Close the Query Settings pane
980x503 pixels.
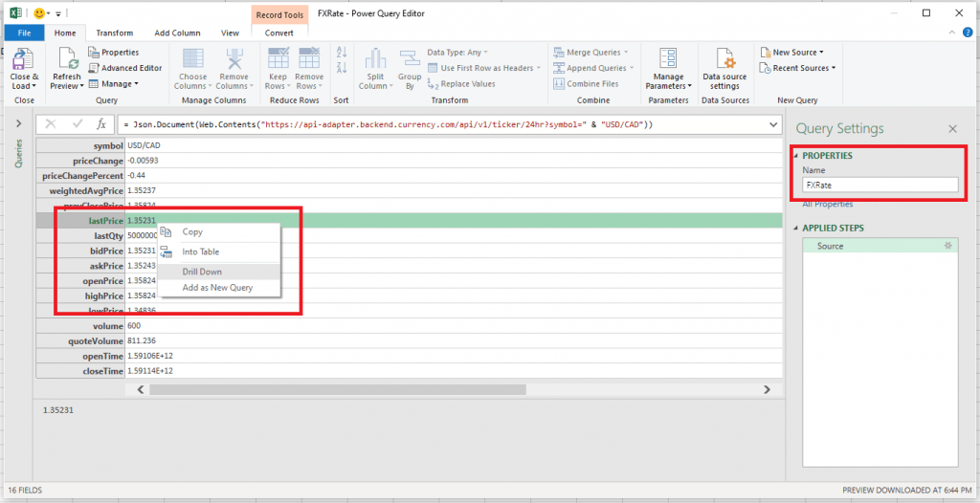tap(952, 129)
